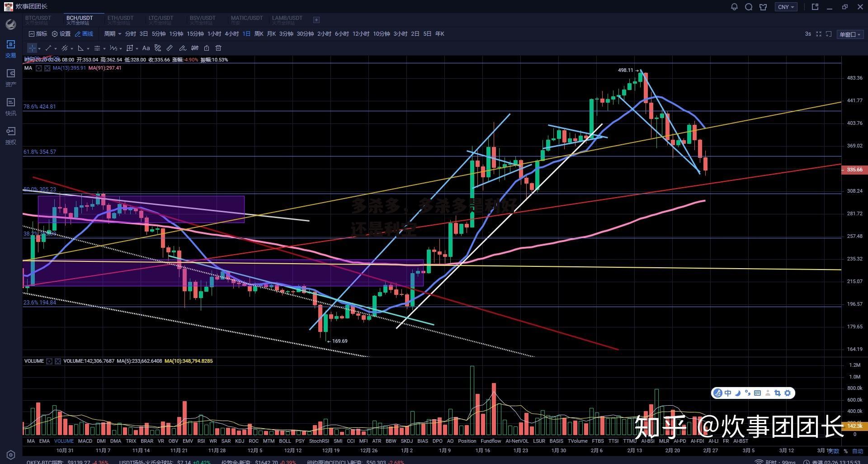The width and height of the screenshot is (868, 464).
Task: Select the Aa text annotation tool
Action: coord(146,48)
